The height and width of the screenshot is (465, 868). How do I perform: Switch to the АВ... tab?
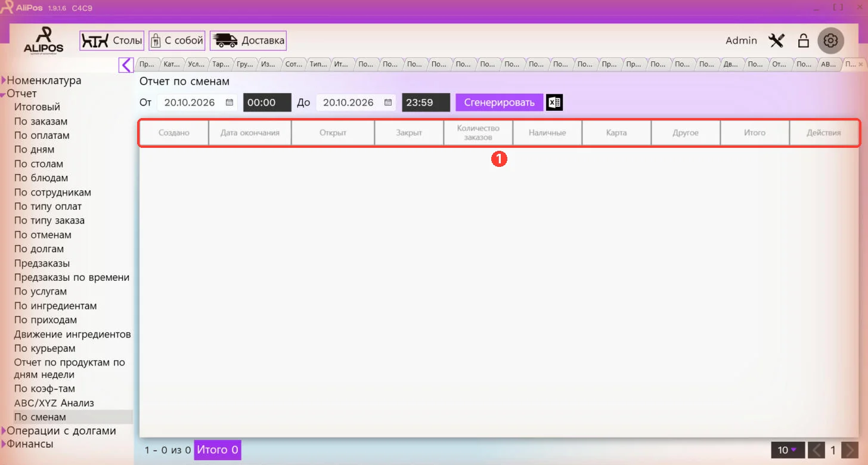(829, 64)
